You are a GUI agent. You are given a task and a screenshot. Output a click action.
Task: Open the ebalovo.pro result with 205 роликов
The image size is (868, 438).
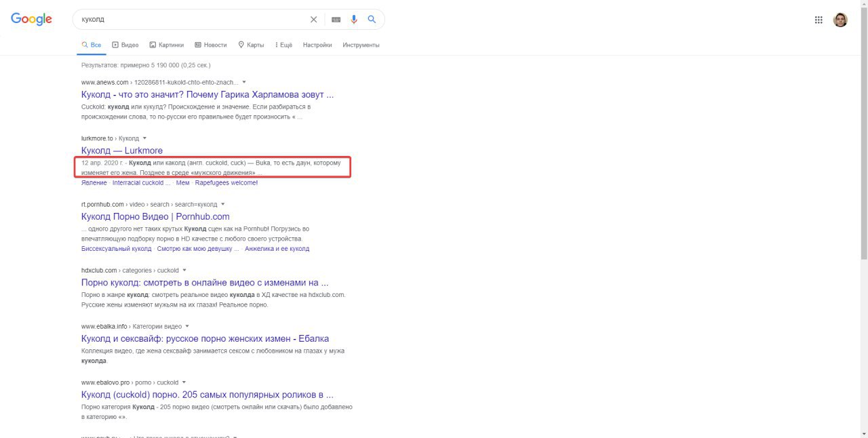coord(208,395)
